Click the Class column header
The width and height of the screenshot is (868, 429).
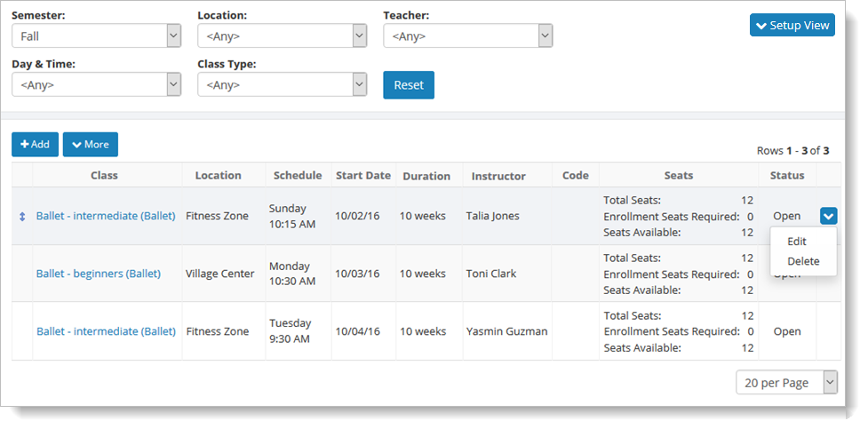[x=104, y=176]
